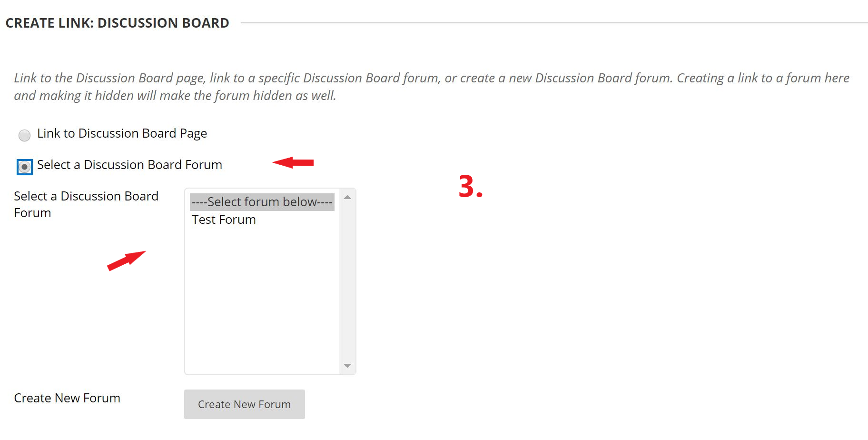
Task: Click the "CREATE LINK: DISCUSSION BOARD" heading
Action: coord(116,22)
